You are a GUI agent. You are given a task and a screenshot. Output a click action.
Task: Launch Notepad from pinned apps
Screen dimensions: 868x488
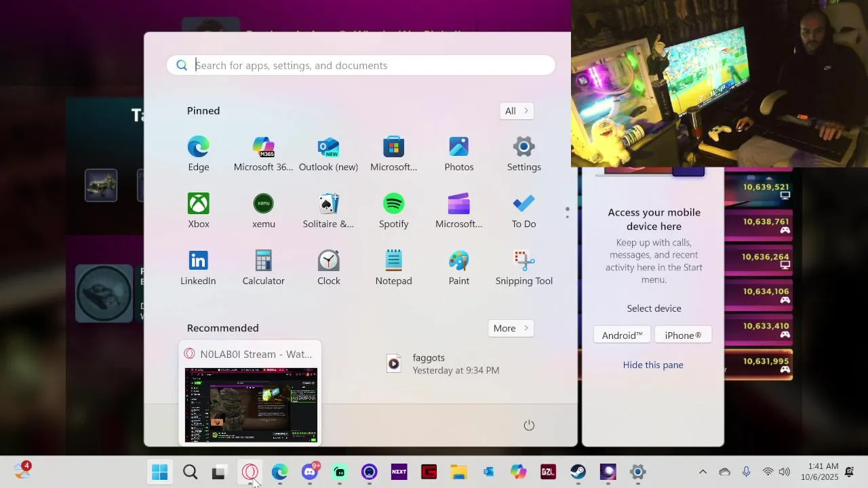tap(393, 268)
